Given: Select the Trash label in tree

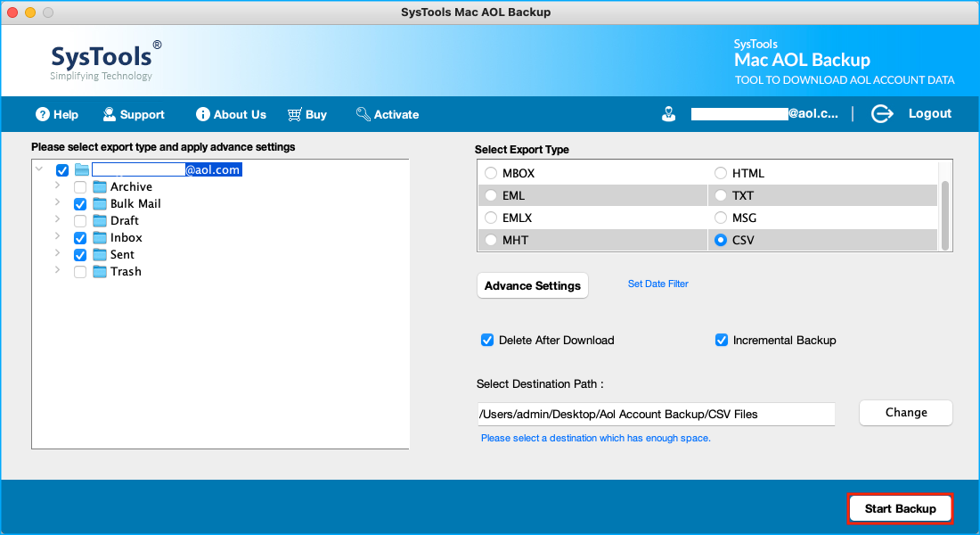Looking at the screenshot, I should click(x=126, y=272).
